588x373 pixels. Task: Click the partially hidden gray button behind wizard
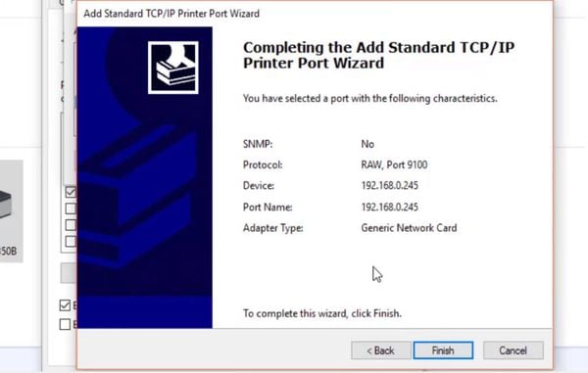tap(69, 272)
